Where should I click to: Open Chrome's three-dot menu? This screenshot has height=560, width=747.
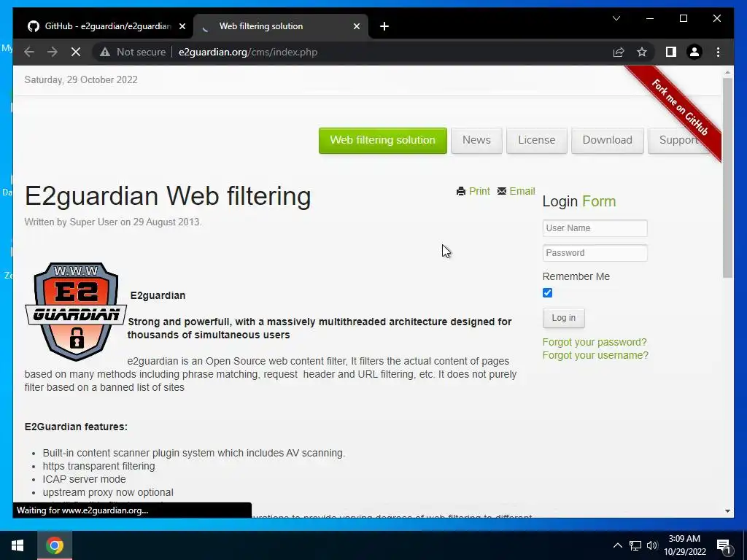tap(718, 52)
